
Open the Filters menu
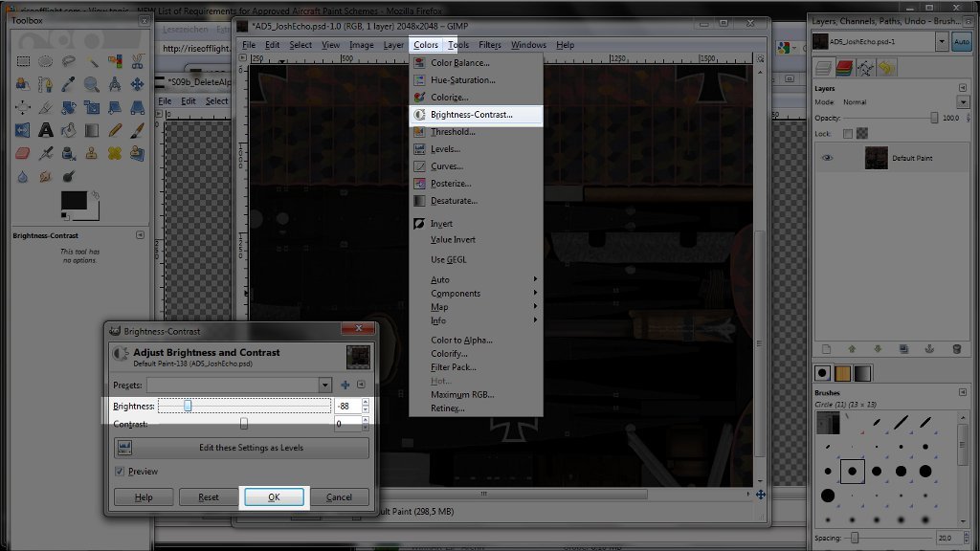(489, 45)
